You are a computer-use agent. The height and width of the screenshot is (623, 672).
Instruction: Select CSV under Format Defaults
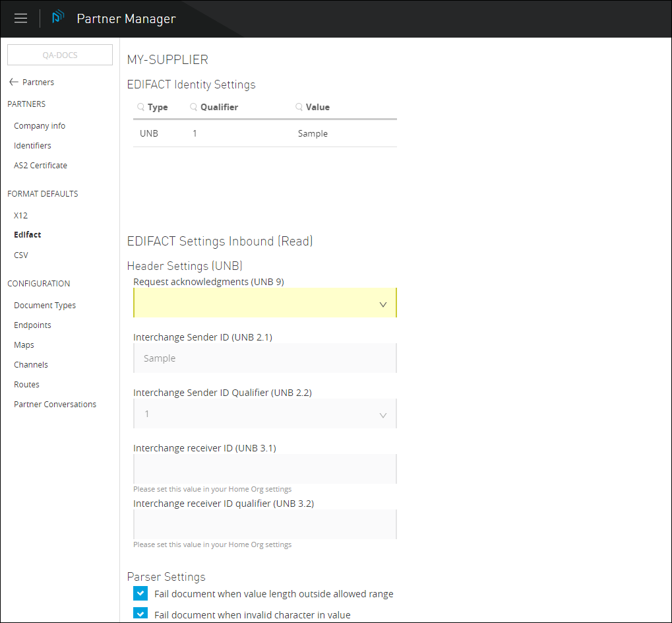coord(21,255)
